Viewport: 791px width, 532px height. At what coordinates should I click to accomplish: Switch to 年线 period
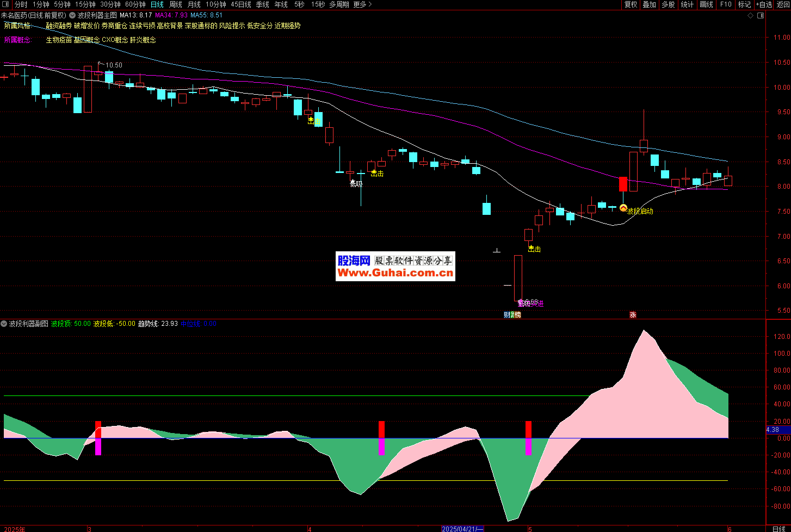pos(281,4)
